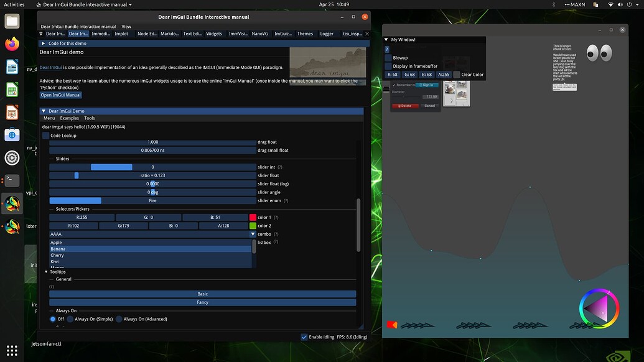
Task: Enable Display in framebuffer checkbox
Action: click(x=388, y=66)
